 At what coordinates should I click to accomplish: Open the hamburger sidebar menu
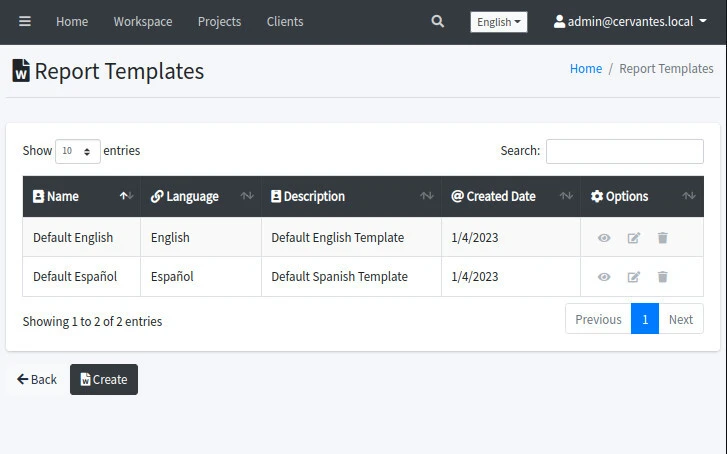(x=25, y=21)
